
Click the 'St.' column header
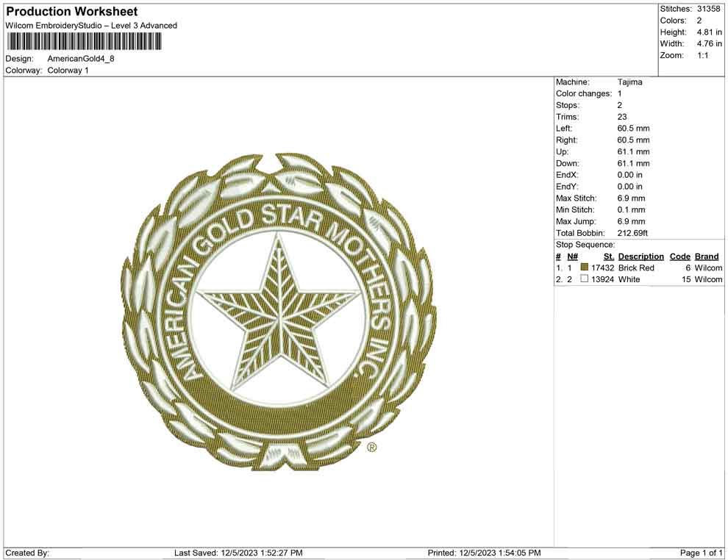[x=609, y=256]
